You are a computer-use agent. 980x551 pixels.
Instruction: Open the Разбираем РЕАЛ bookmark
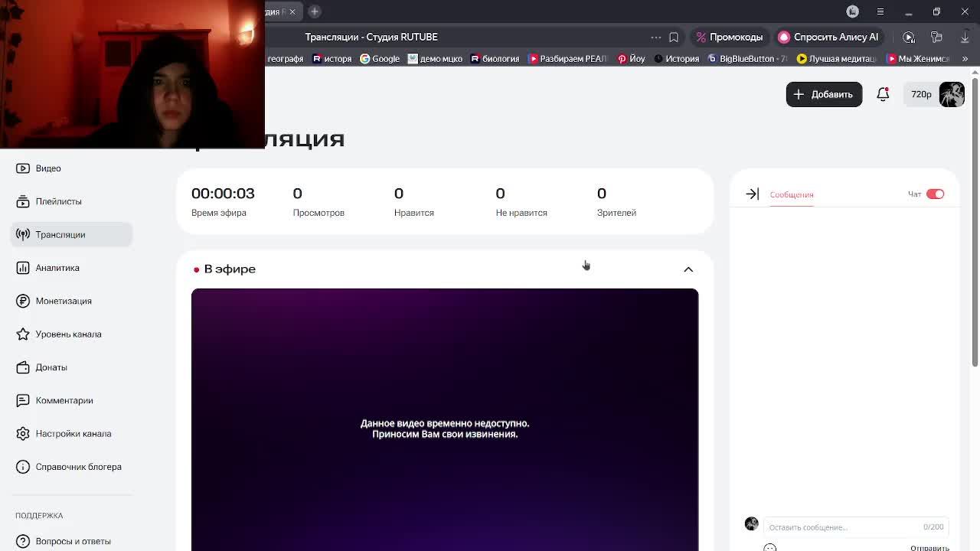tap(568, 58)
